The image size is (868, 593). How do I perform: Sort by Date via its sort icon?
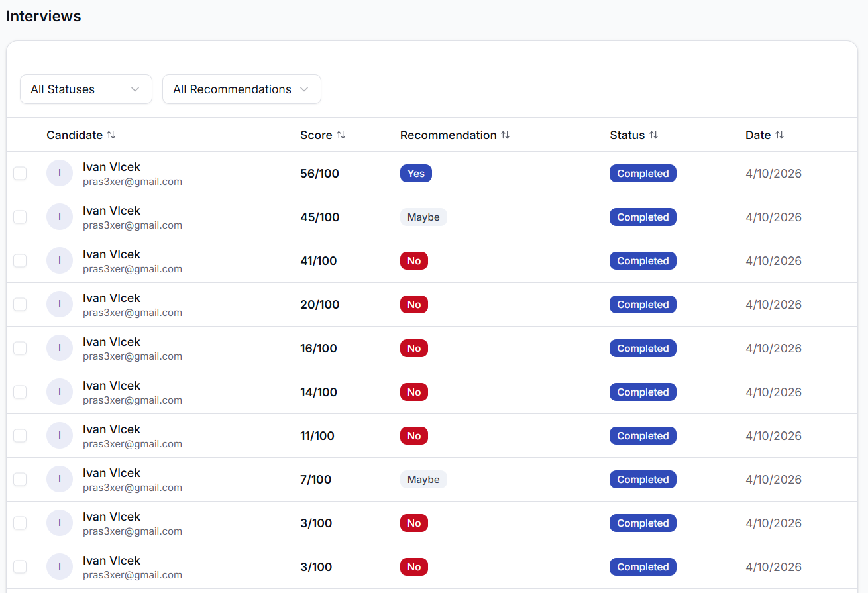click(x=781, y=135)
